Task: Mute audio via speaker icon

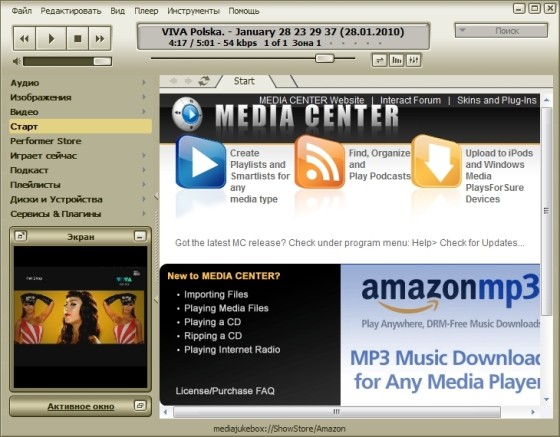Action: [16, 61]
